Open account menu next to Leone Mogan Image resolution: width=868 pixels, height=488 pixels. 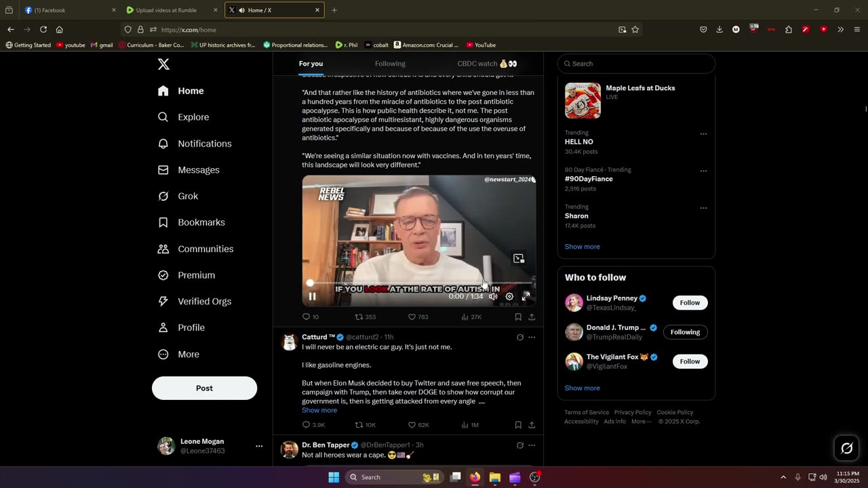pos(258,446)
